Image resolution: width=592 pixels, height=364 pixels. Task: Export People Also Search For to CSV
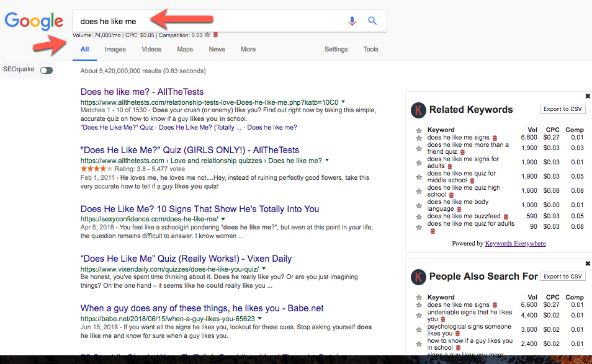[563, 277]
